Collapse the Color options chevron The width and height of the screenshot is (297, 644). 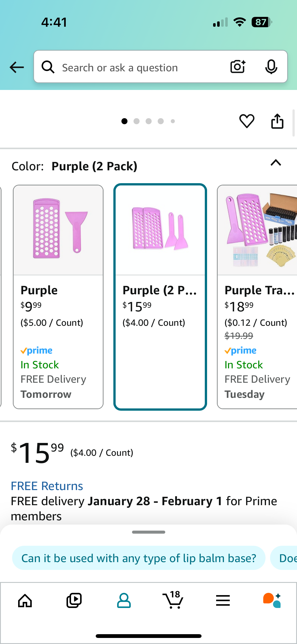click(x=276, y=163)
